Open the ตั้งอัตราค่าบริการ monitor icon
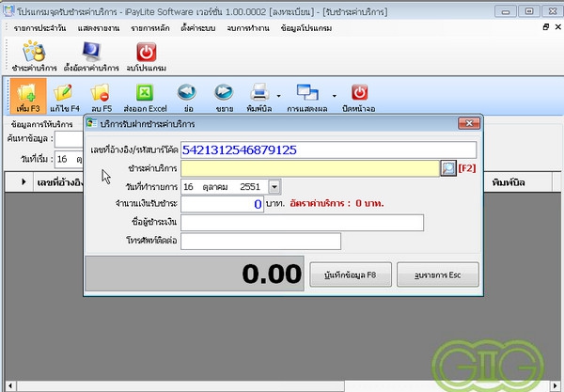Image resolution: width=564 pixels, height=392 pixels. (x=91, y=52)
